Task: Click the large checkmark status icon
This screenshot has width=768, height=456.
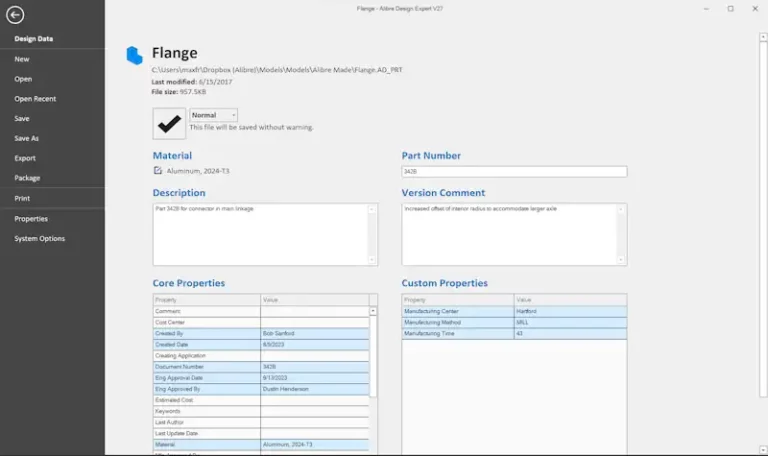Action: pos(169,123)
